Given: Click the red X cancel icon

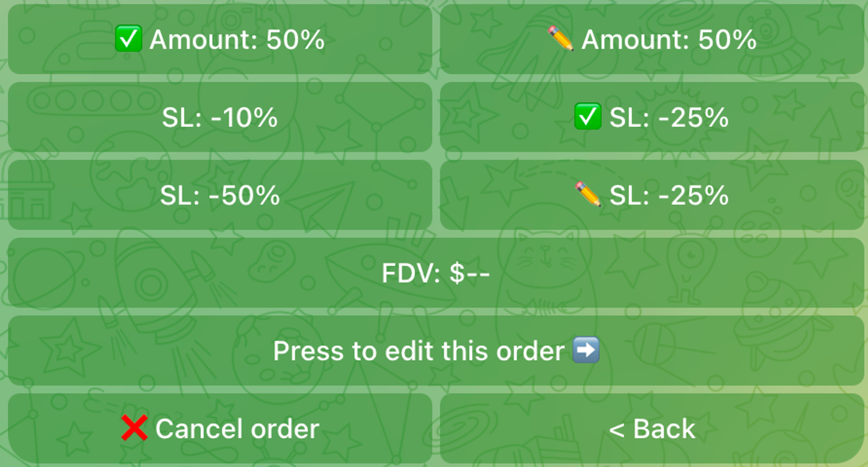Looking at the screenshot, I should [134, 428].
